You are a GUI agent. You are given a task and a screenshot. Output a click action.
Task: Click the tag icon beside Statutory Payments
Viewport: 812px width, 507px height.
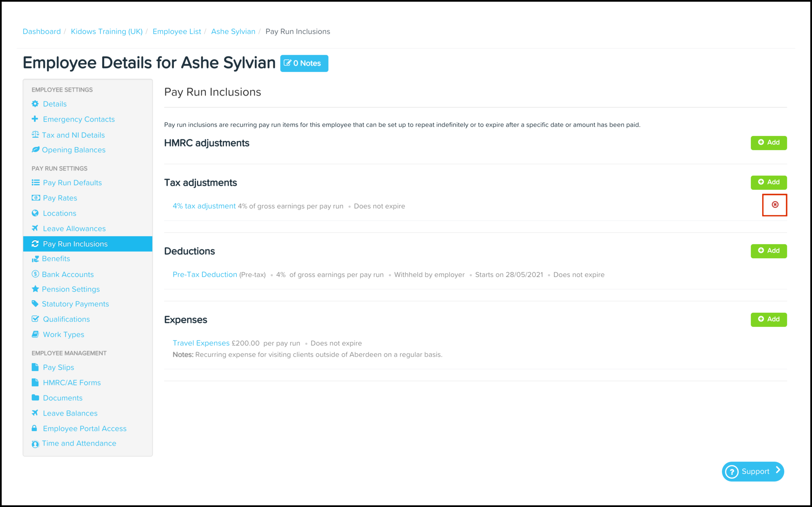[35, 304]
